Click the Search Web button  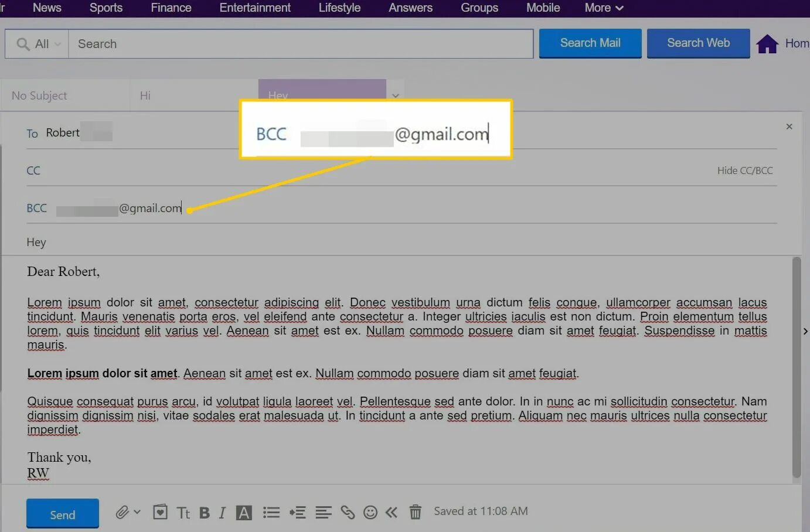coord(698,43)
